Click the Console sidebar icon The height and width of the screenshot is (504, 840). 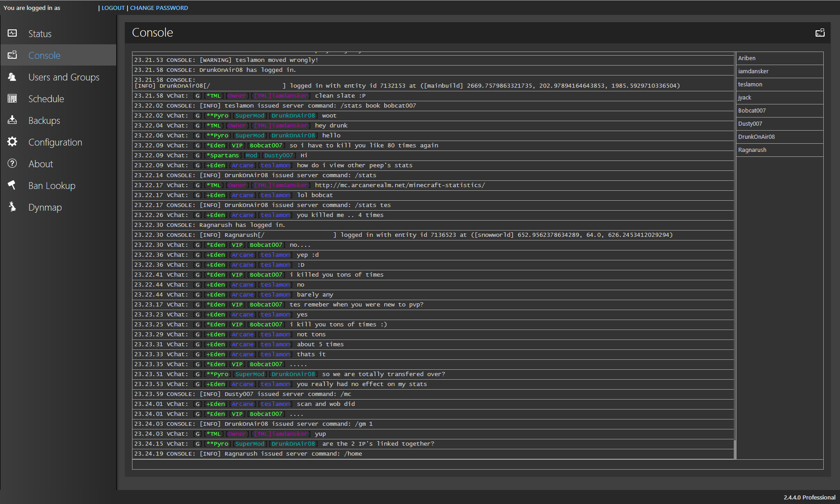pyautogui.click(x=12, y=55)
